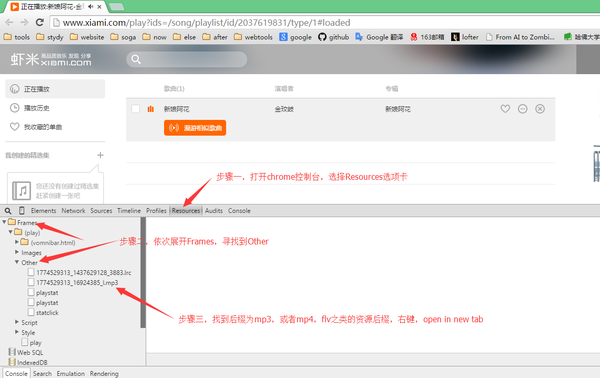Open the new tab button
Screen dimensions: 600x378
116,7
